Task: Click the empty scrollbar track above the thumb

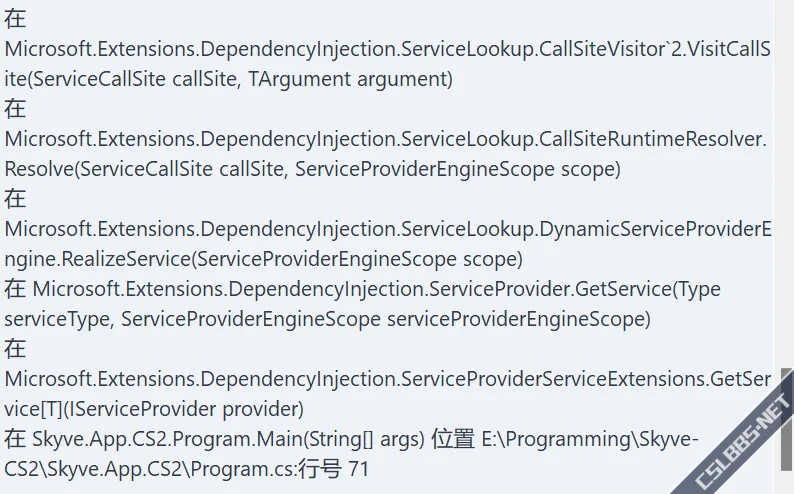Action: 787,182
